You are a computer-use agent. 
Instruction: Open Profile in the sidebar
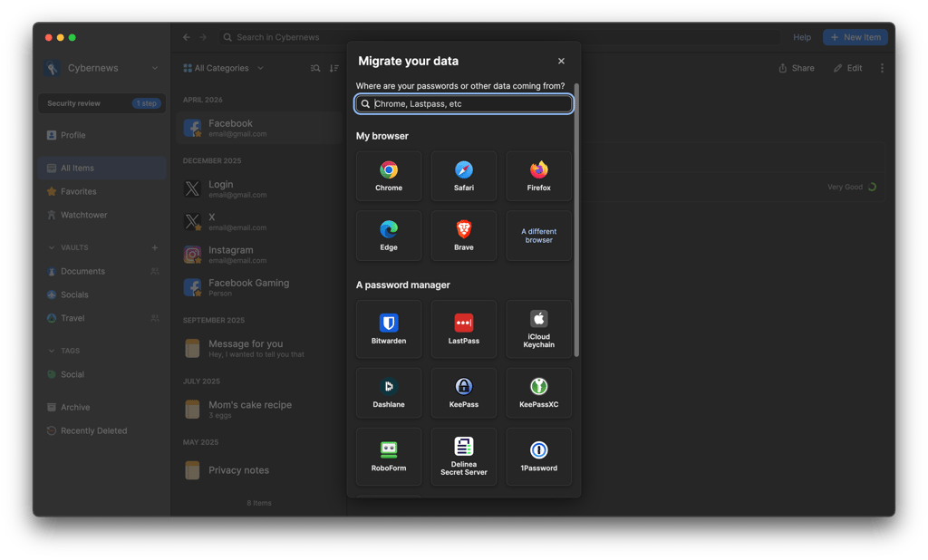click(101, 135)
